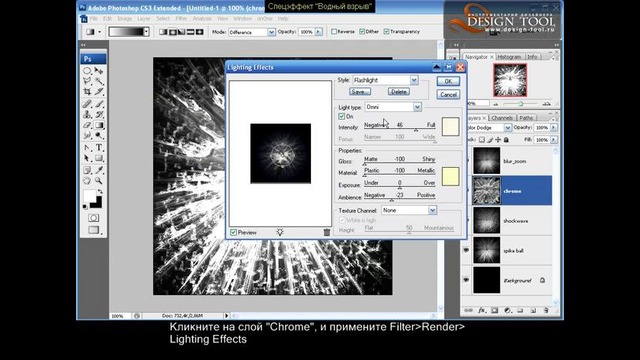Click the linear gradient type icon

tap(163, 32)
